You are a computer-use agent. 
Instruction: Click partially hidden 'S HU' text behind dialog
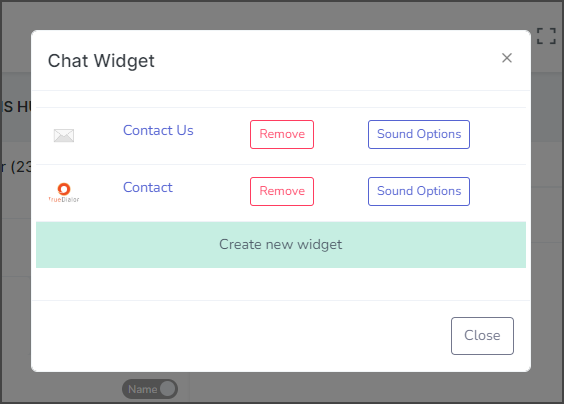click(17, 107)
